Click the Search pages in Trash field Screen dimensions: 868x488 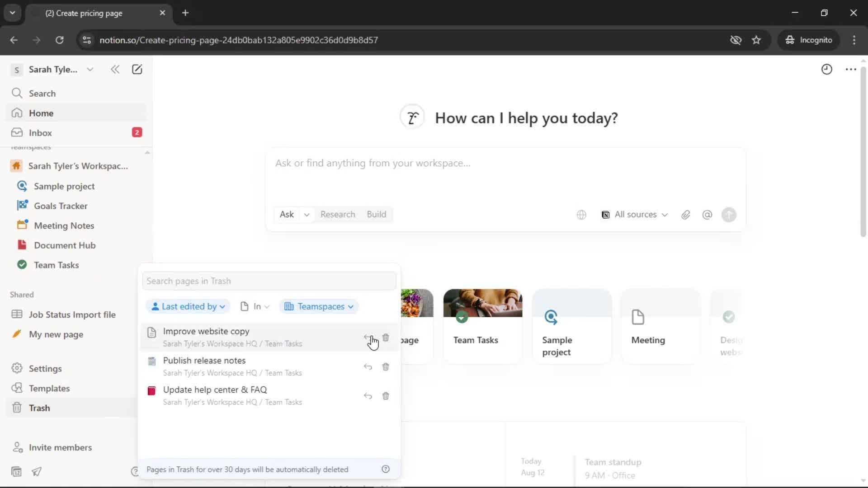click(269, 281)
